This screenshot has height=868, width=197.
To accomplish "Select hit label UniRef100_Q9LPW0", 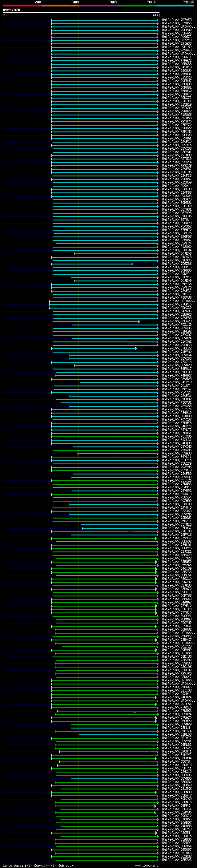I will [x=177, y=30].
